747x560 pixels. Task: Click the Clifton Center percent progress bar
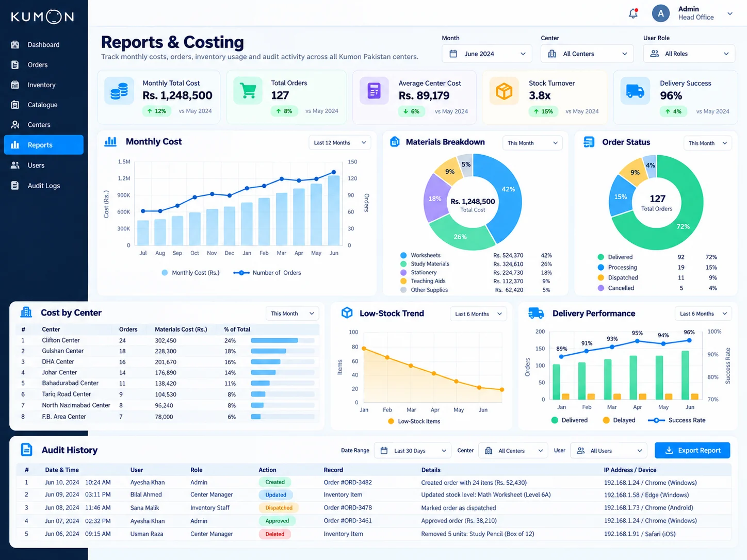283,340
